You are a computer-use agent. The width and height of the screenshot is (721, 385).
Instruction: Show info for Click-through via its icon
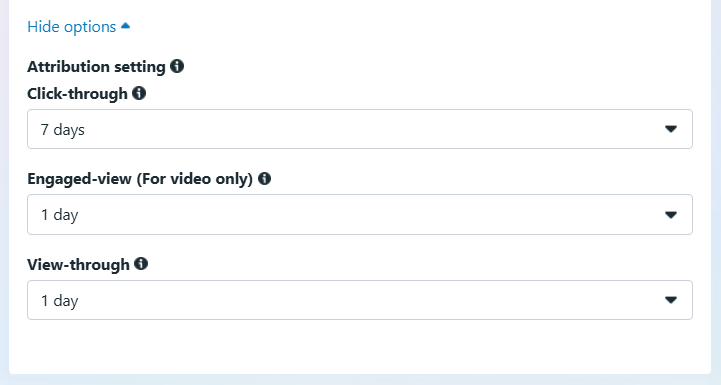(139, 93)
